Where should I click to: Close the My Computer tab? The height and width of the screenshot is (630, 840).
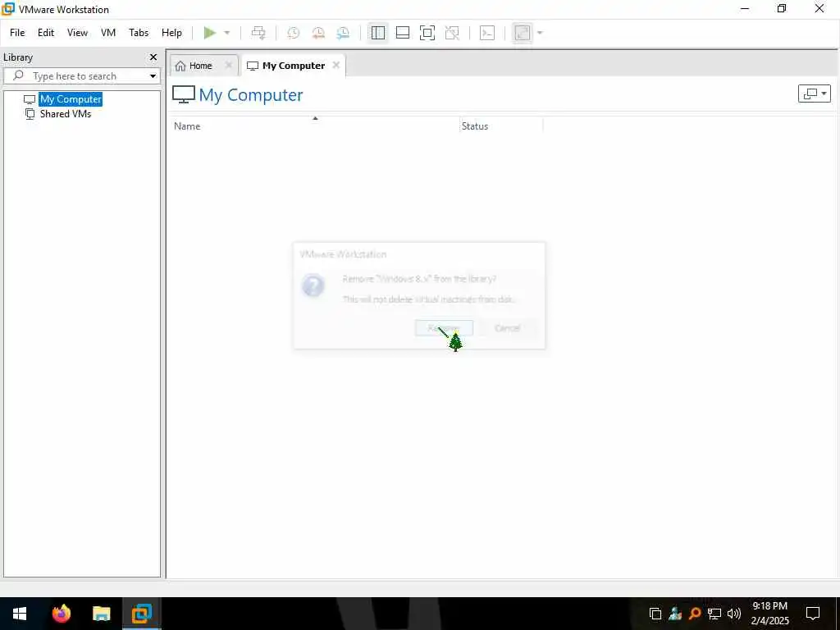click(x=336, y=66)
